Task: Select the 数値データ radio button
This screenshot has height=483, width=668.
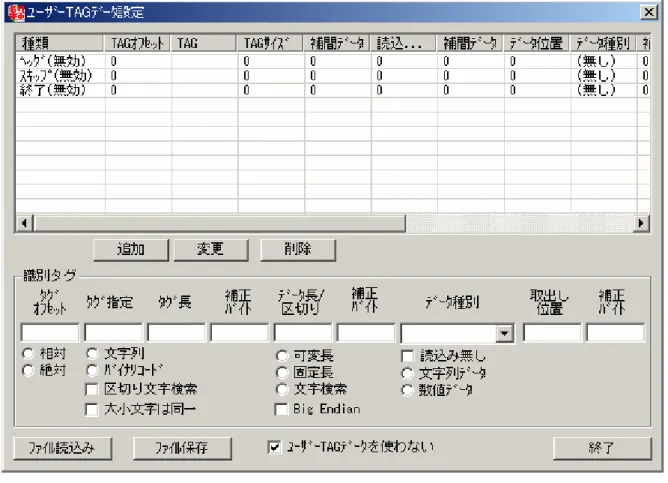Action: pos(407,390)
